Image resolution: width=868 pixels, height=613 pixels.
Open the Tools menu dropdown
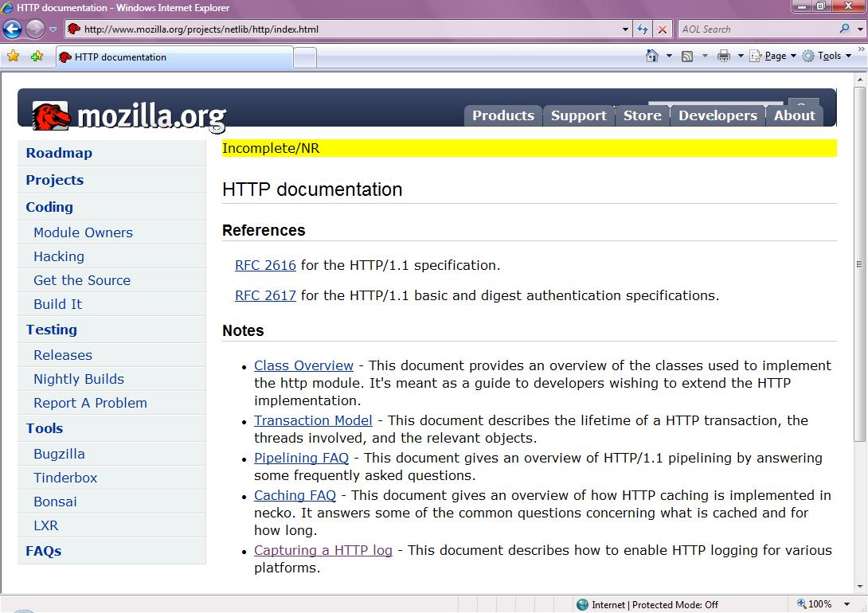coord(828,56)
